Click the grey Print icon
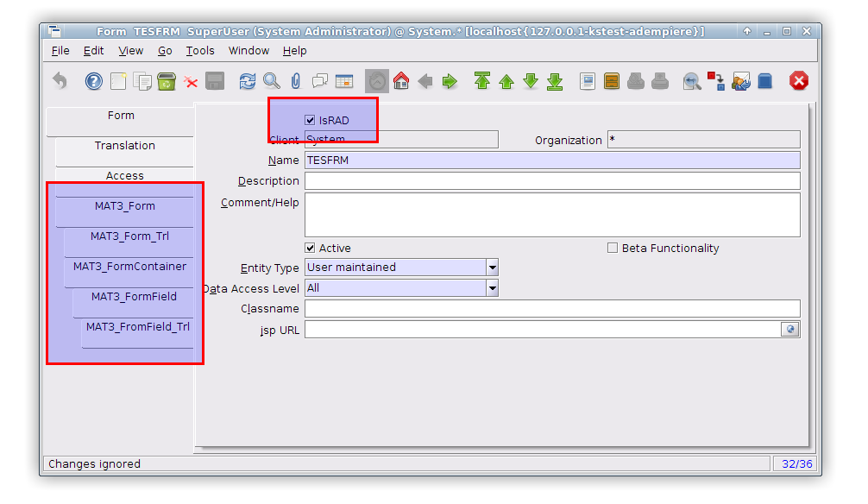Screen dimensions: 868x504 point(660,81)
